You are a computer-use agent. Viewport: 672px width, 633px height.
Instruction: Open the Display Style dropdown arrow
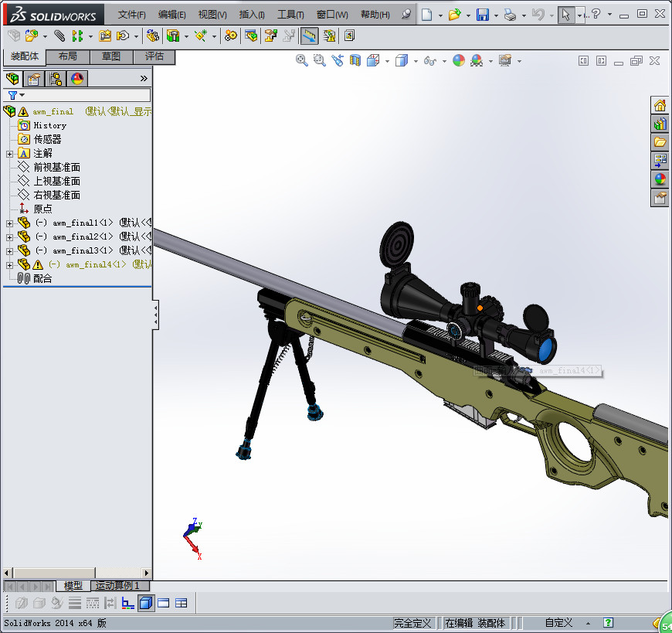coord(416,60)
